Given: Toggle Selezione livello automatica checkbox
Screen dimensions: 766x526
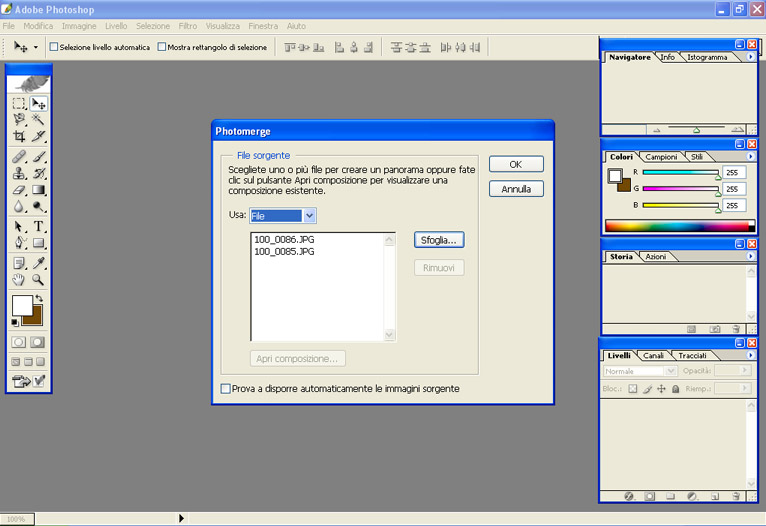Looking at the screenshot, I should [54, 47].
